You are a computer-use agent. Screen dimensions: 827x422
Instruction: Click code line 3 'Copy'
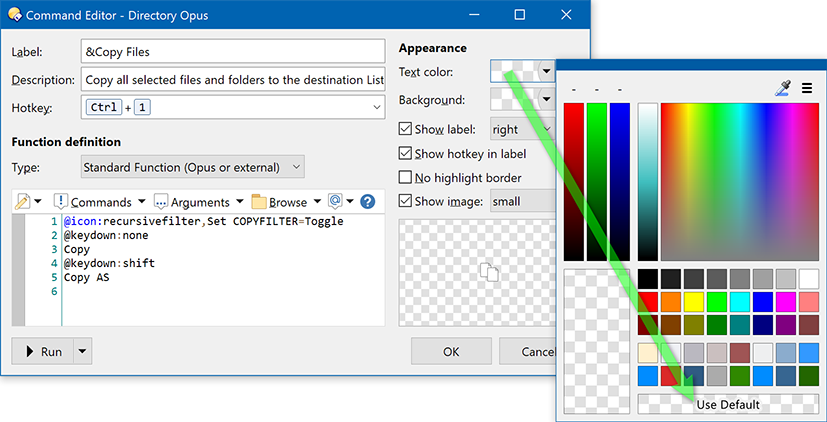click(77, 249)
